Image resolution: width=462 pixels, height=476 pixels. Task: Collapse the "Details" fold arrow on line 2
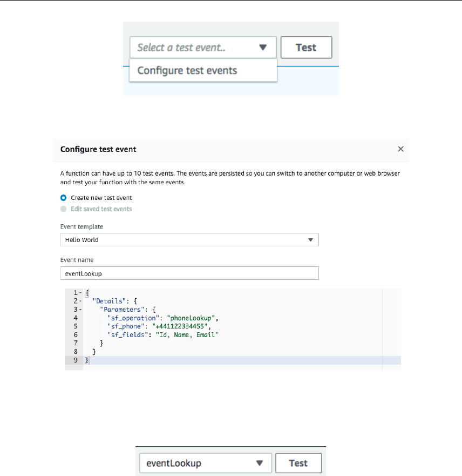80,301
